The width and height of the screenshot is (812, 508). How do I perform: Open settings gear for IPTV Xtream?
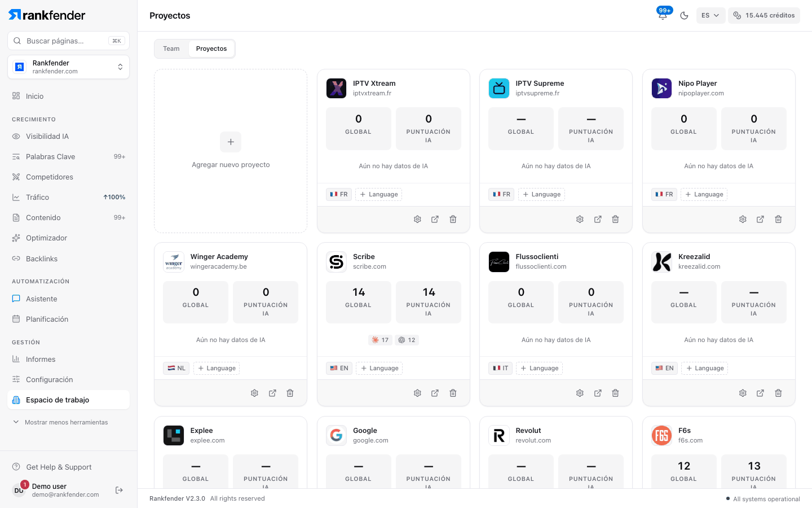[x=417, y=219]
